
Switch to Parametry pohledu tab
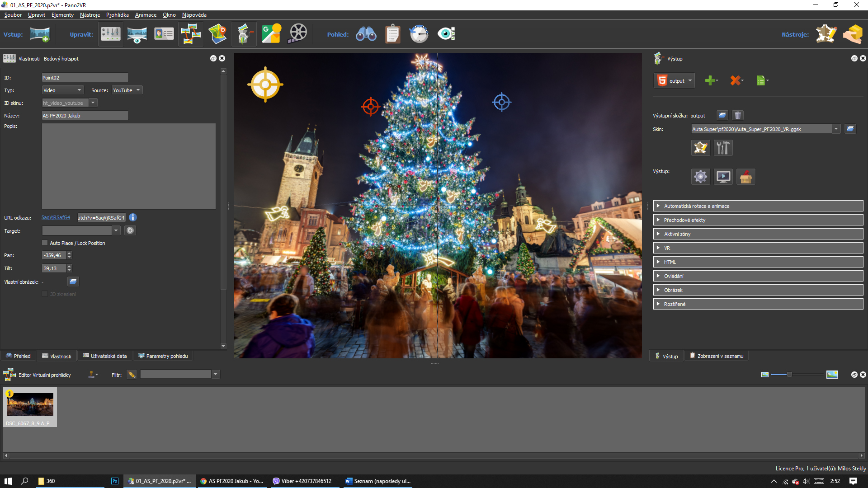[x=163, y=356]
